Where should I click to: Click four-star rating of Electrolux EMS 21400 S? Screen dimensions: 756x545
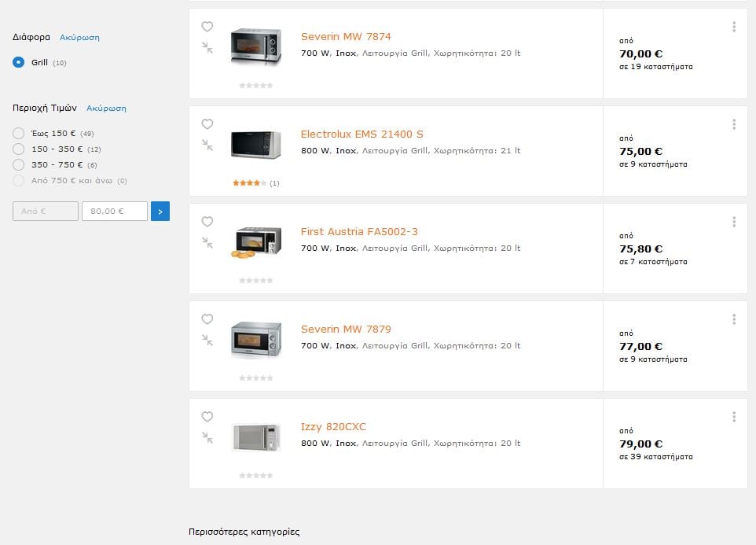[249, 182]
